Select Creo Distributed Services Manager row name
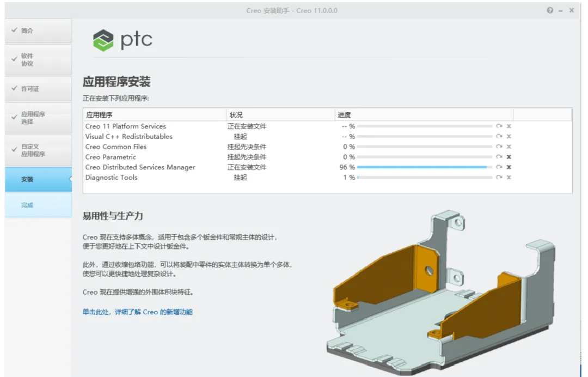This screenshot has width=588, height=377. point(140,167)
